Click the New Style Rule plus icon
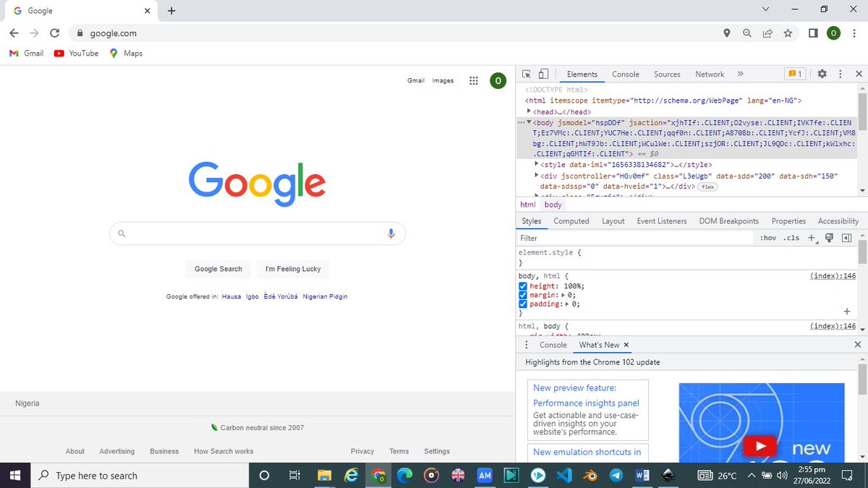Image resolution: width=868 pixels, height=488 pixels. (x=812, y=238)
